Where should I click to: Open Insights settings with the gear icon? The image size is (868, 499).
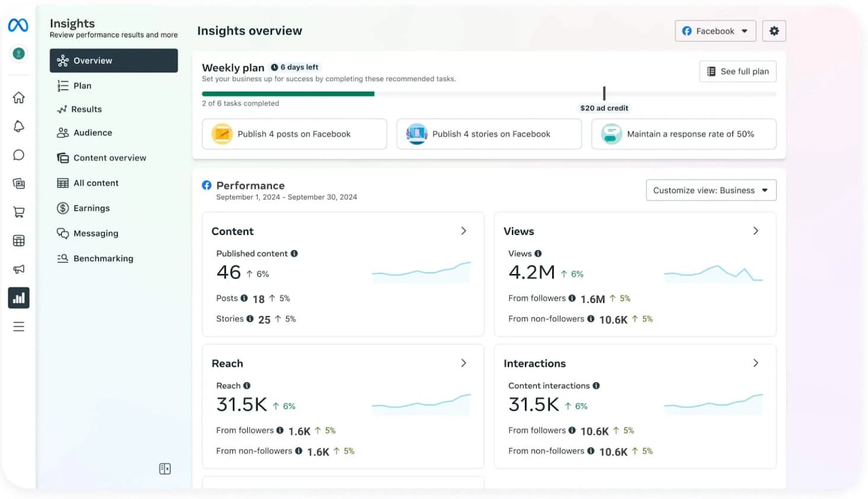click(774, 31)
